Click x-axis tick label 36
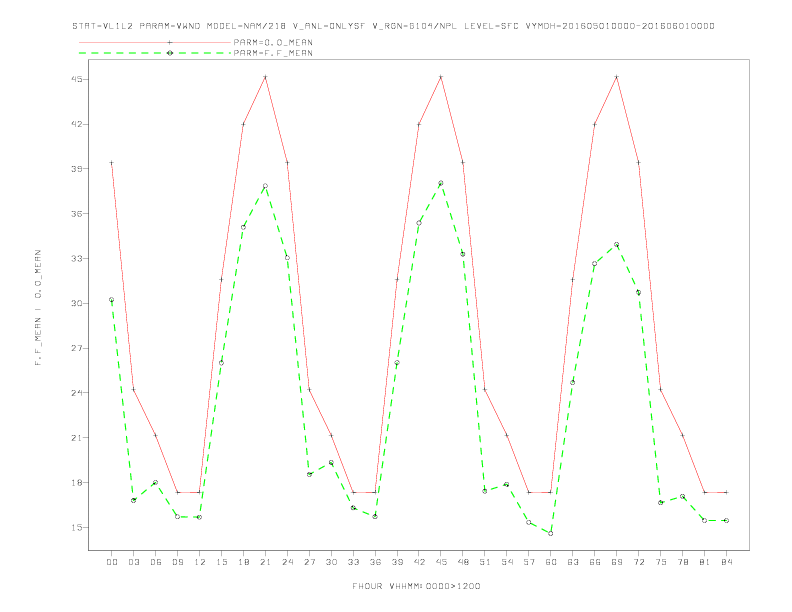The height and width of the screenshot is (612, 792). coord(375,562)
